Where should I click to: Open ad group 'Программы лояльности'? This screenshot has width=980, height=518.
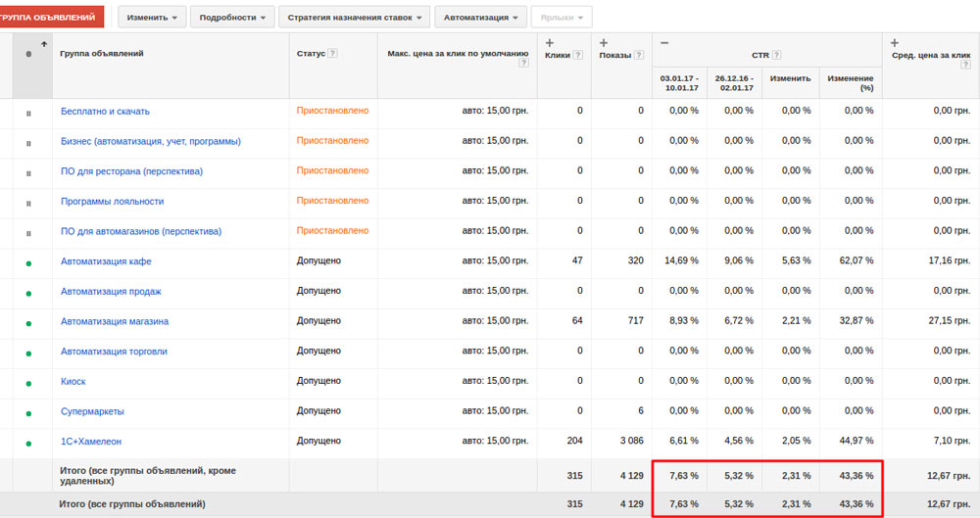pyautogui.click(x=113, y=201)
